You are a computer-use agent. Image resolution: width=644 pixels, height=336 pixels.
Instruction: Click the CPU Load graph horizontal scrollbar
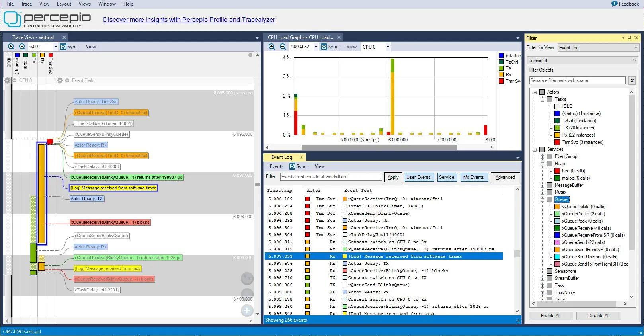pyautogui.click(x=379, y=147)
